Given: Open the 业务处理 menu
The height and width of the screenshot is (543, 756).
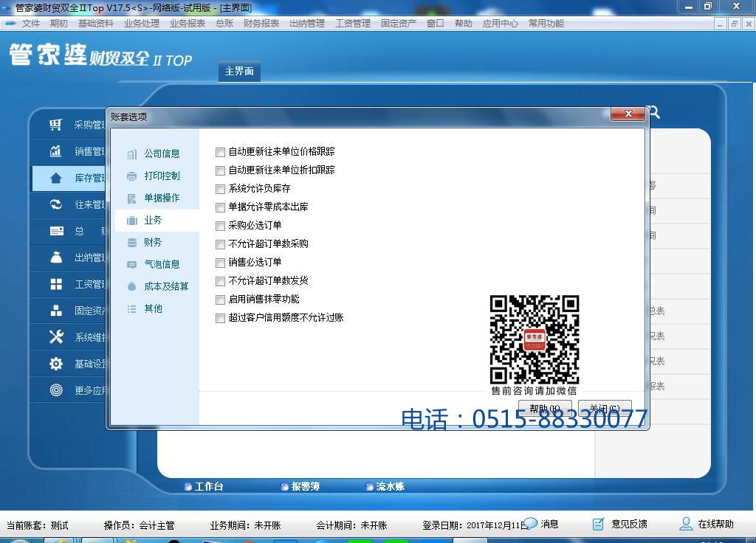Looking at the screenshot, I should (x=142, y=23).
